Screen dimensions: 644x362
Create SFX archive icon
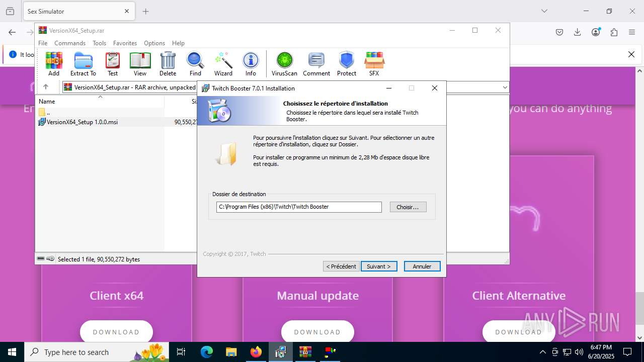(374, 64)
